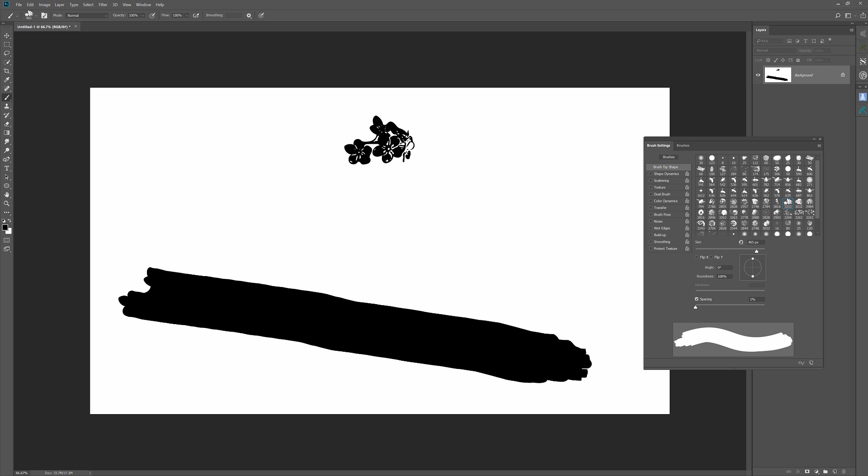Choose the Horizontal Type tool

coord(7,169)
